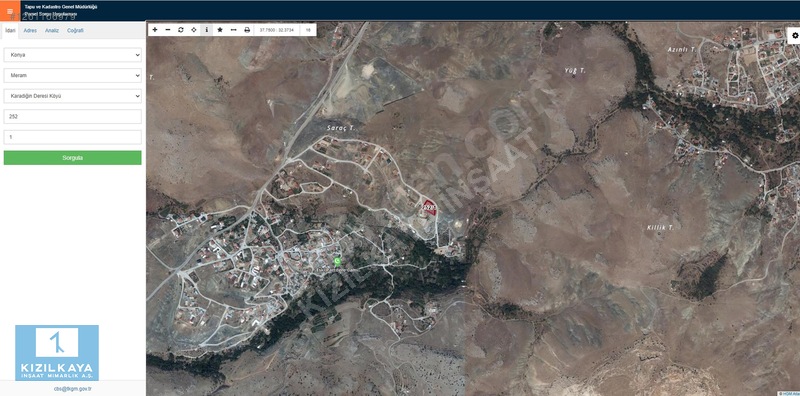Expand the Meram district dropdown

(x=72, y=76)
